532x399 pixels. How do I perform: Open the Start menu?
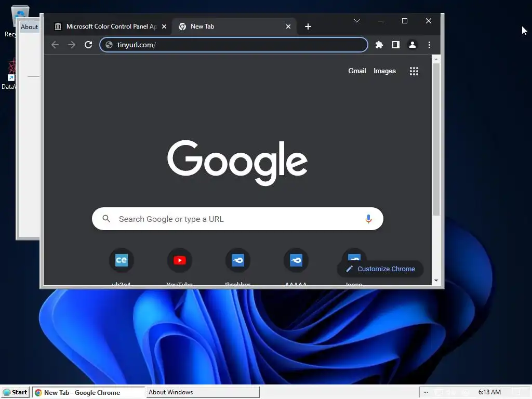[15, 392]
